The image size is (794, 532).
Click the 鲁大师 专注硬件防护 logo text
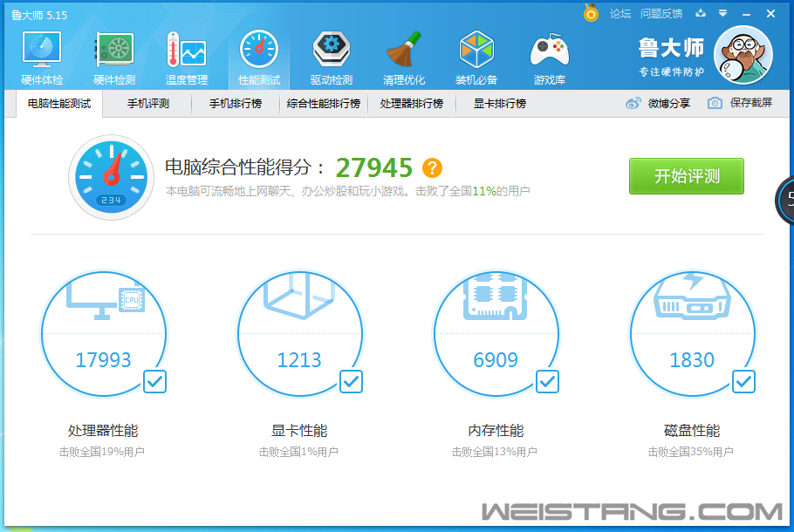pos(671,58)
